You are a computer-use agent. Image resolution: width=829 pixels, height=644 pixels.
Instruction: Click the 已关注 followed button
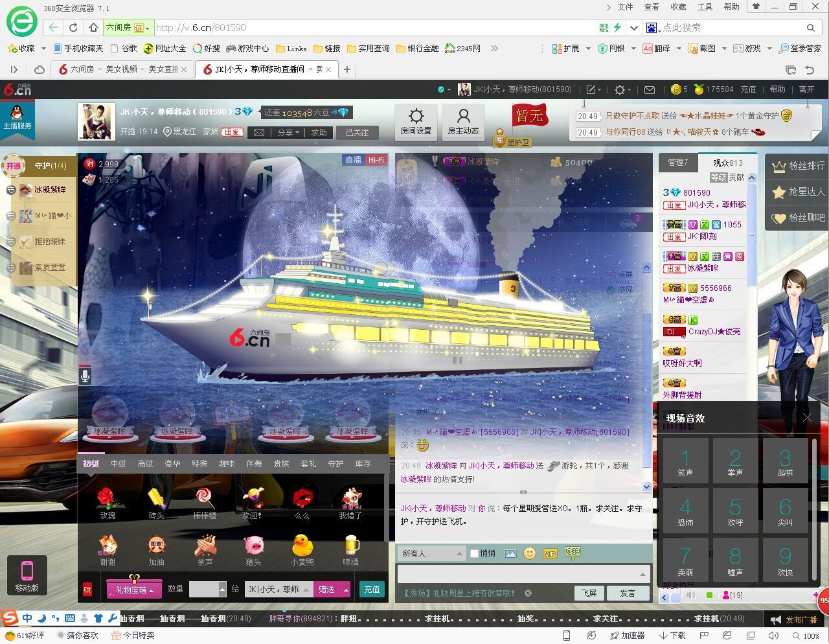click(357, 132)
